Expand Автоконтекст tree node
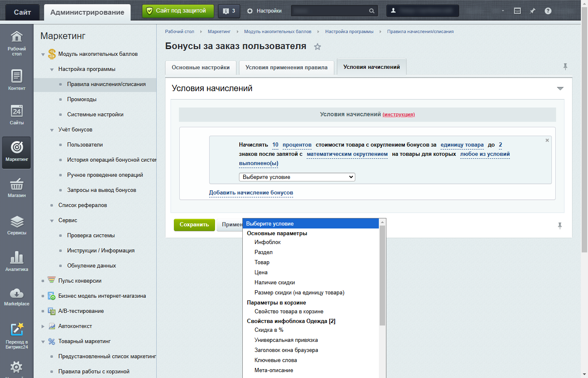588x378 pixels. coord(43,326)
